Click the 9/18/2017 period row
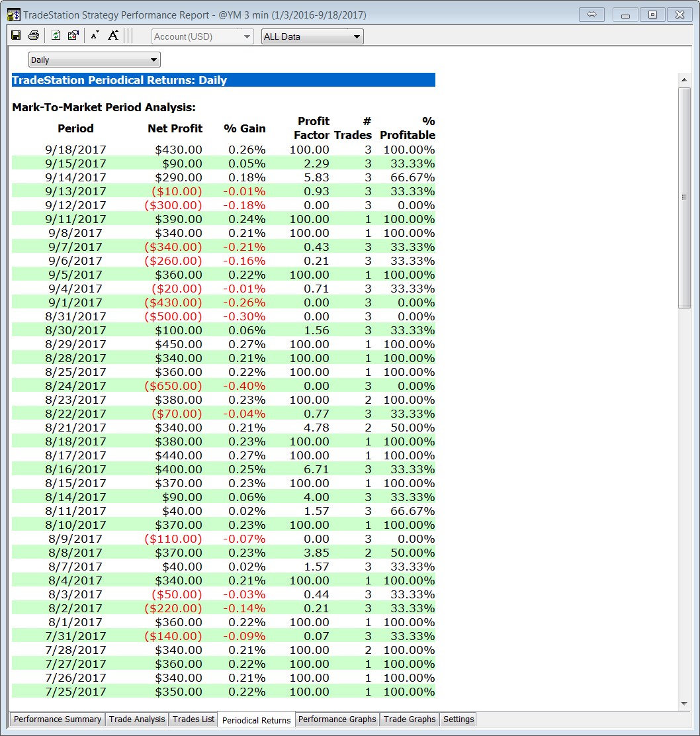Viewport: 700px width, 736px height. coord(75,150)
